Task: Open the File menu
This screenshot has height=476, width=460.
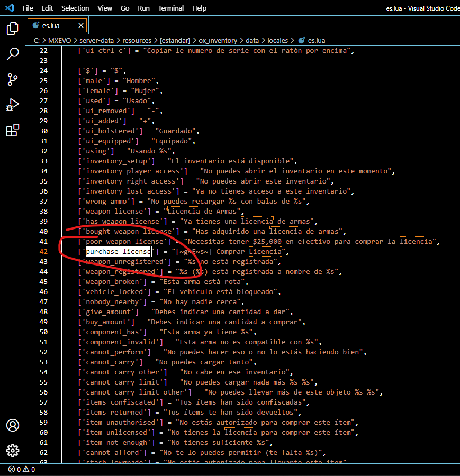Action: 28,8
